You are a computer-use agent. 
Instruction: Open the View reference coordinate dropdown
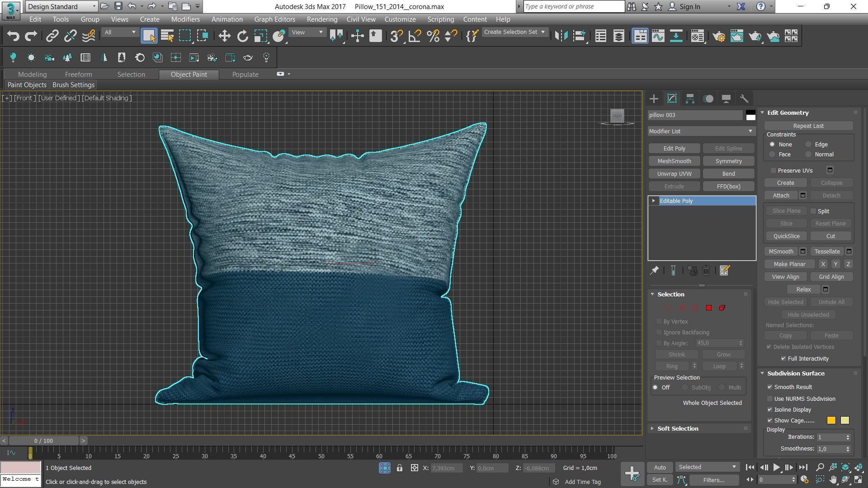point(307,33)
